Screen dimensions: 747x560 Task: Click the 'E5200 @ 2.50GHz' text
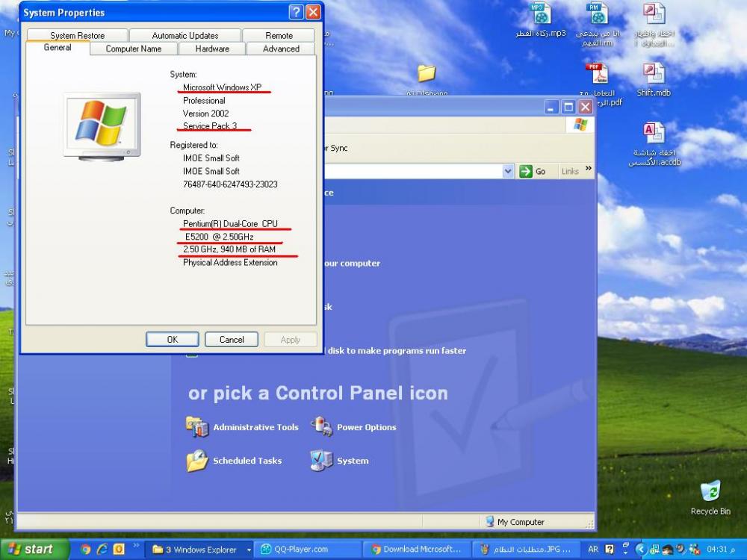pos(219,237)
